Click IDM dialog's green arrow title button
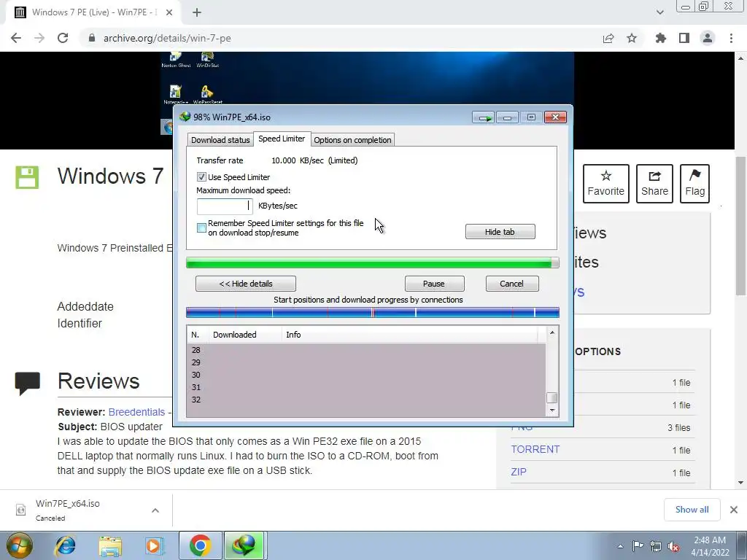This screenshot has width=747, height=560. coord(484,117)
